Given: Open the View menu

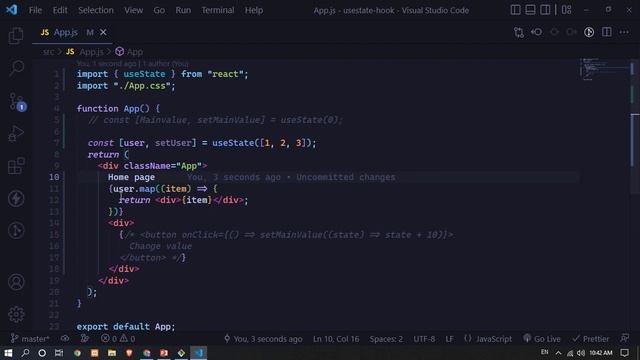Looking at the screenshot, I should [x=133, y=10].
